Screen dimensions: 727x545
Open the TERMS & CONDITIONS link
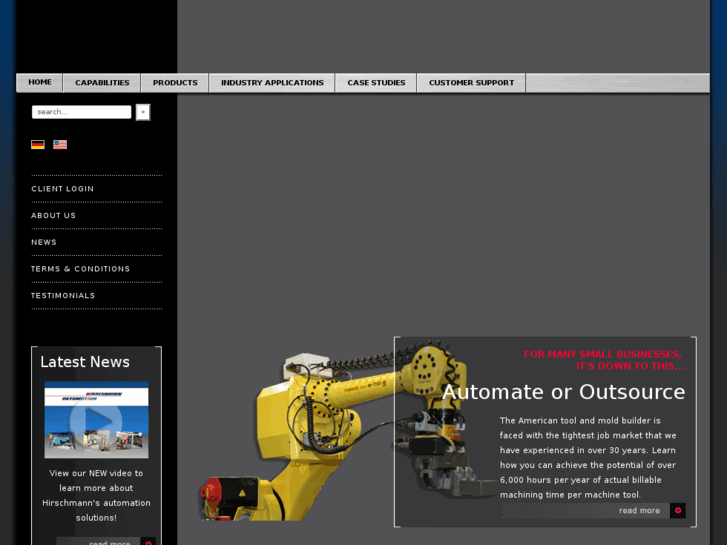pyautogui.click(x=80, y=269)
